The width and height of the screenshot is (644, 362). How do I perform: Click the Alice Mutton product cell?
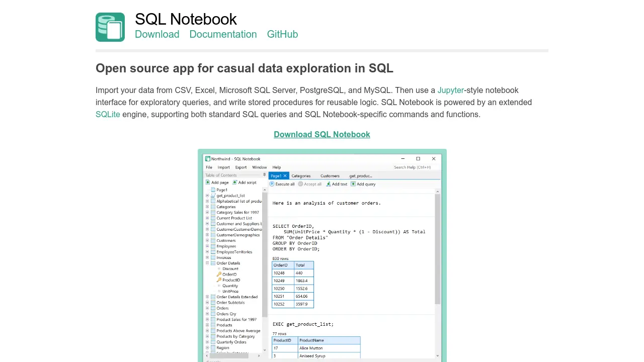click(x=329, y=348)
